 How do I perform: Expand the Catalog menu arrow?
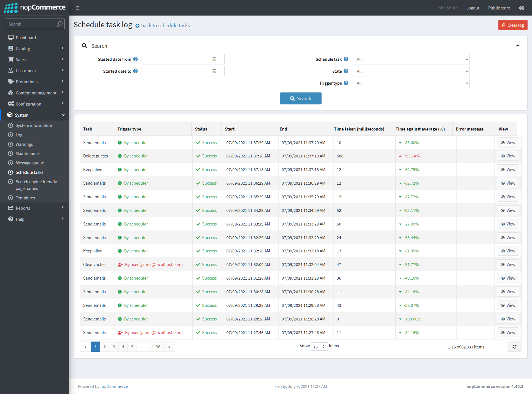pos(63,48)
